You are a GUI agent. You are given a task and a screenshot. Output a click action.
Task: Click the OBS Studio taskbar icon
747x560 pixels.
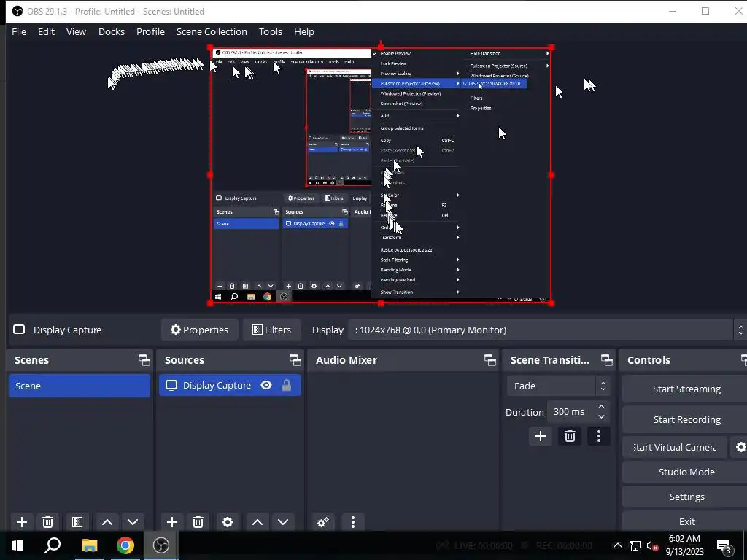pyautogui.click(x=161, y=545)
